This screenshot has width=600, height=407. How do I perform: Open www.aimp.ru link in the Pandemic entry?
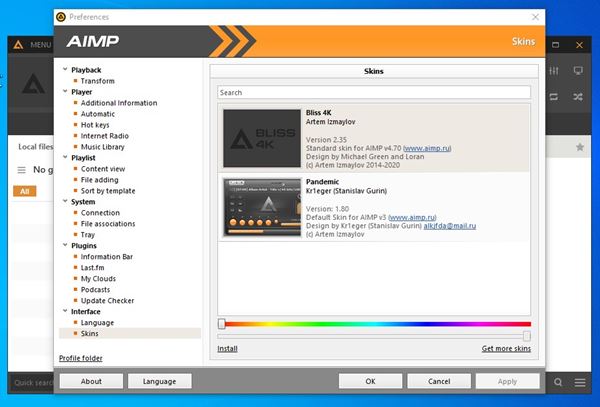pyautogui.click(x=412, y=218)
